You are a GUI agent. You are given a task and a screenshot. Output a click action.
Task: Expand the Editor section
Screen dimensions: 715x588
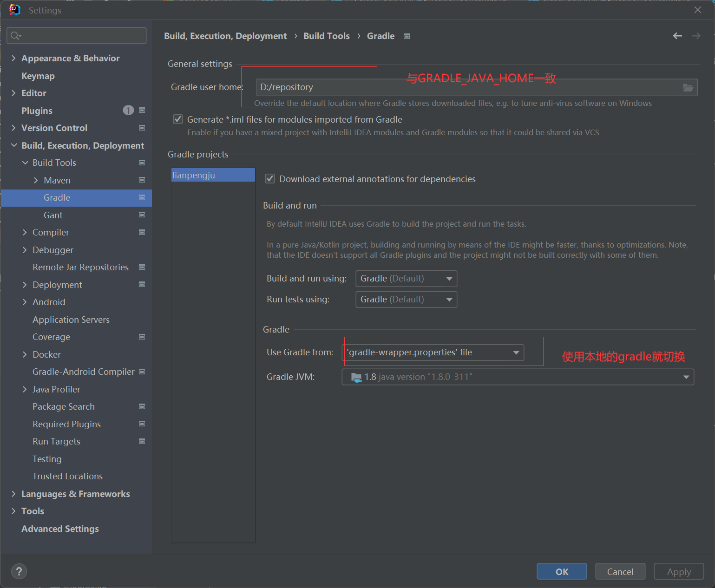(x=13, y=93)
